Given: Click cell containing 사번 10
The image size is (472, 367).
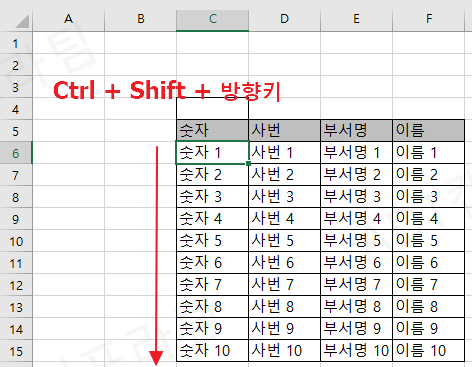Looking at the screenshot, I should 284,351.
